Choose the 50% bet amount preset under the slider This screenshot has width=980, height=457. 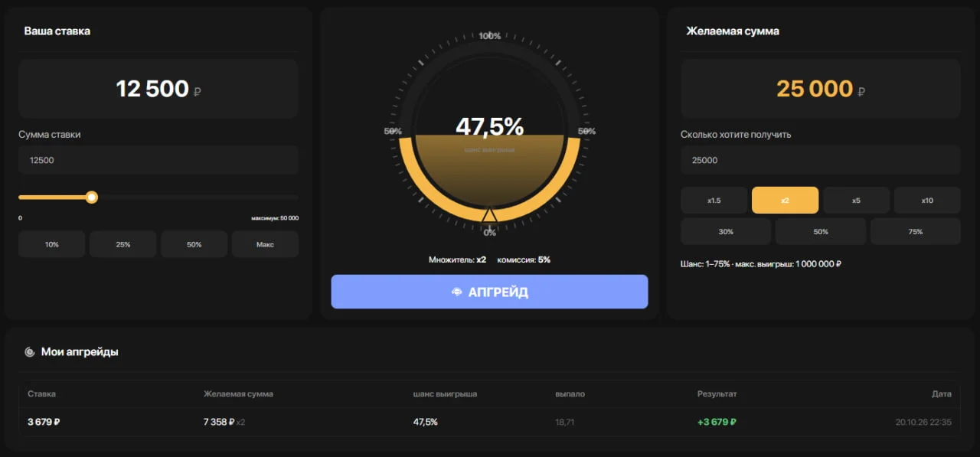(x=194, y=244)
